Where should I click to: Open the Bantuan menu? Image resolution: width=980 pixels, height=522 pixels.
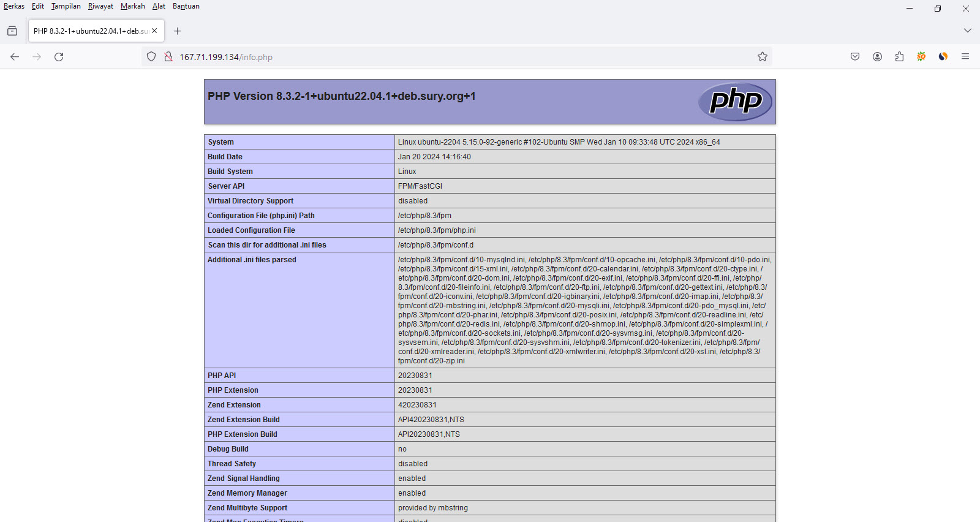186,6
